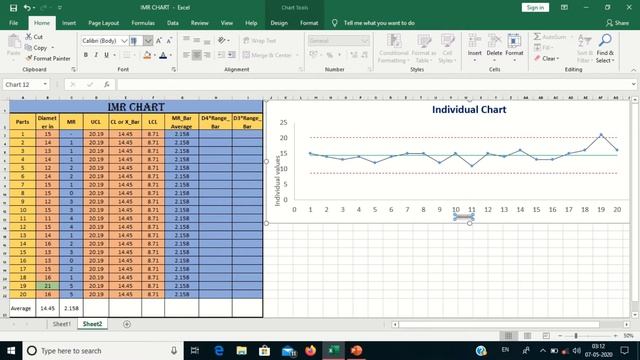The width and height of the screenshot is (640, 360).
Task: Switch to the Page Layout tab
Action: click(x=104, y=23)
